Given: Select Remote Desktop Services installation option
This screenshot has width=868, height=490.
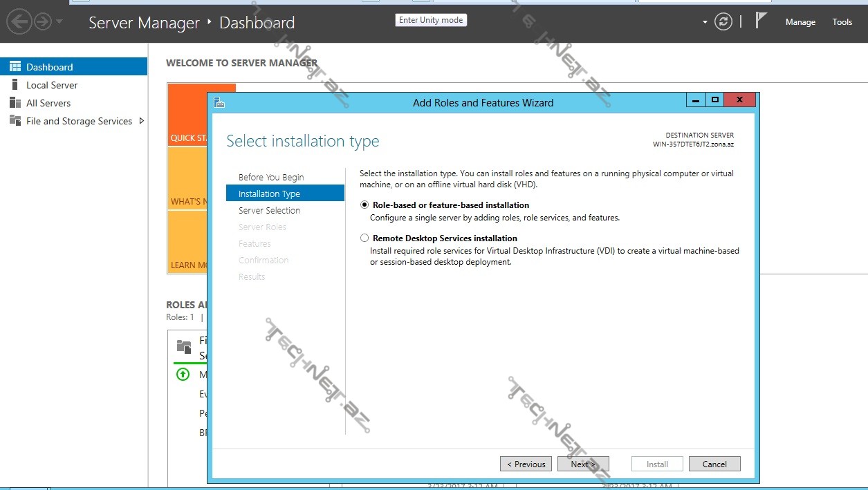Looking at the screenshot, I should (364, 238).
